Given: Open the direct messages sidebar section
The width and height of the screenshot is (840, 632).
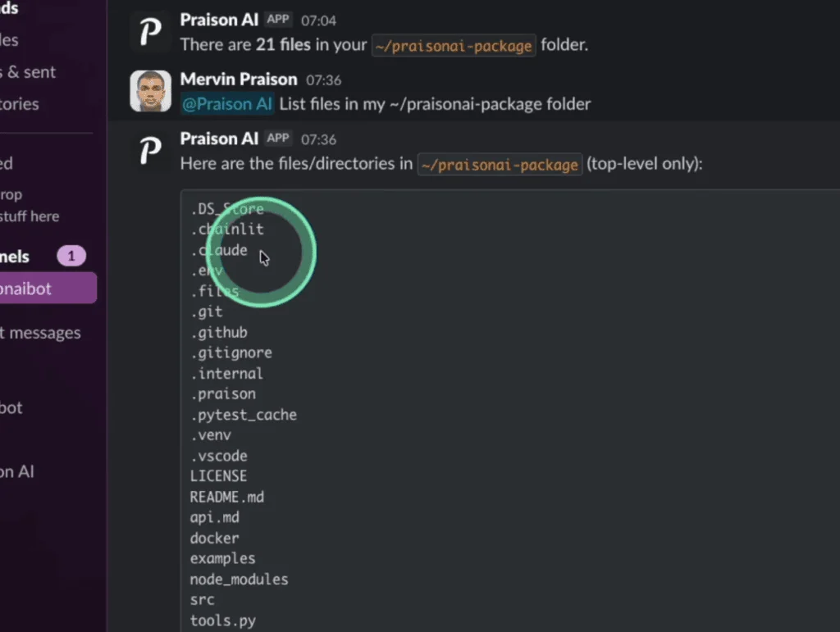Looking at the screenshot, I should click(41, 333).
